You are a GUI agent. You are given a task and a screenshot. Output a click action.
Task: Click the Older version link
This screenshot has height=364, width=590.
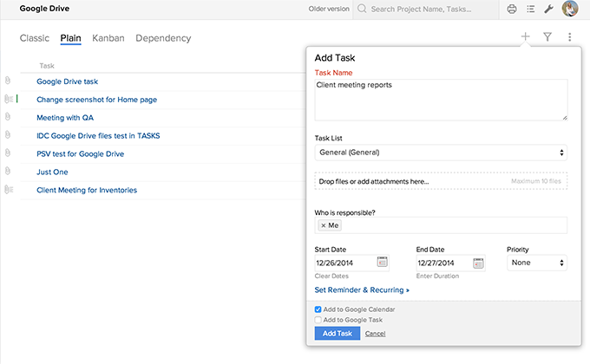pyautogui.click(x=329, y=9)
